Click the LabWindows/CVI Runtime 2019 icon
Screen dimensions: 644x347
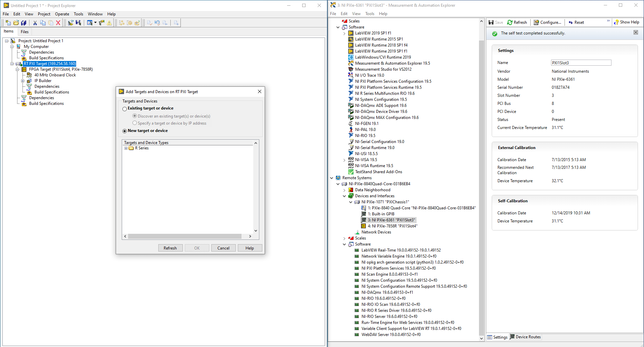coord(351,57)
